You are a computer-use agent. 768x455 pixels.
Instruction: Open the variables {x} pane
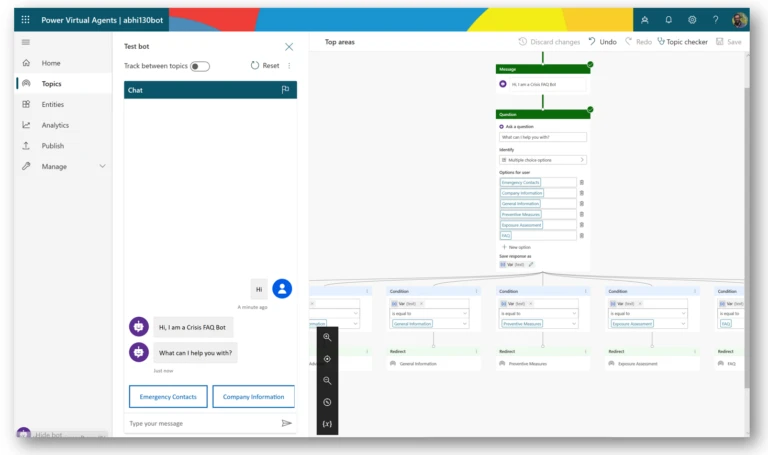tap(327, 424)
